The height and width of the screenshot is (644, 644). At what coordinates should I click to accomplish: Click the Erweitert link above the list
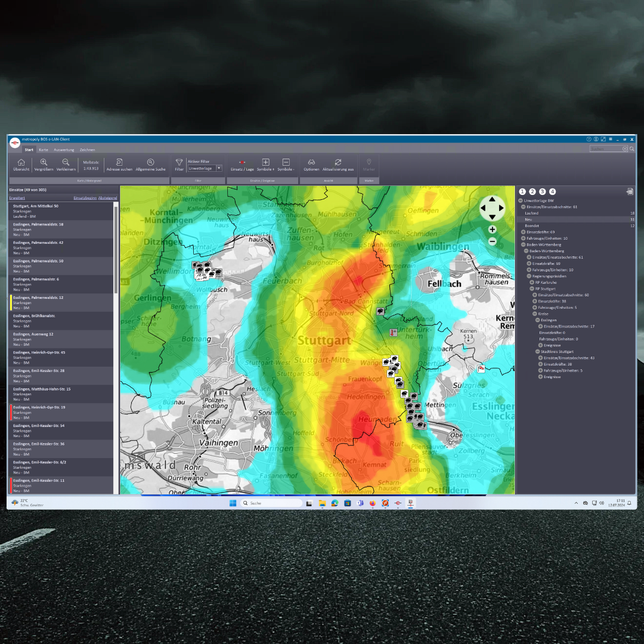[x=17, y=197]
